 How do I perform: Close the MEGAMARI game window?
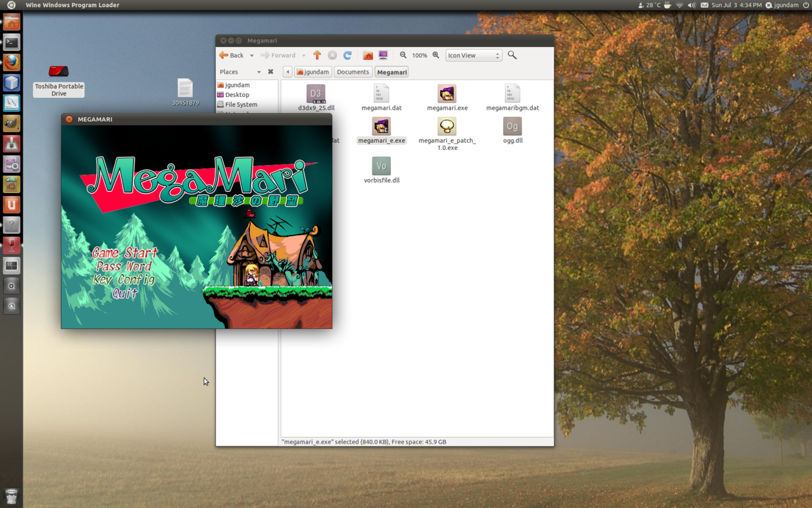(x=69, y=119)
